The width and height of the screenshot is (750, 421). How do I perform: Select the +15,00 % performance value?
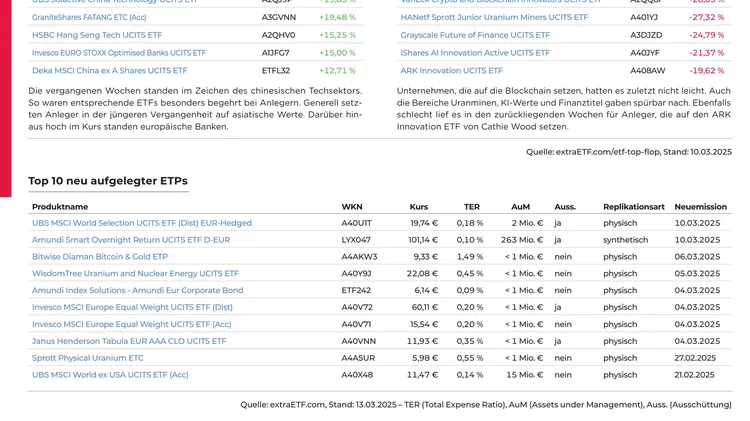click(337, 53)
